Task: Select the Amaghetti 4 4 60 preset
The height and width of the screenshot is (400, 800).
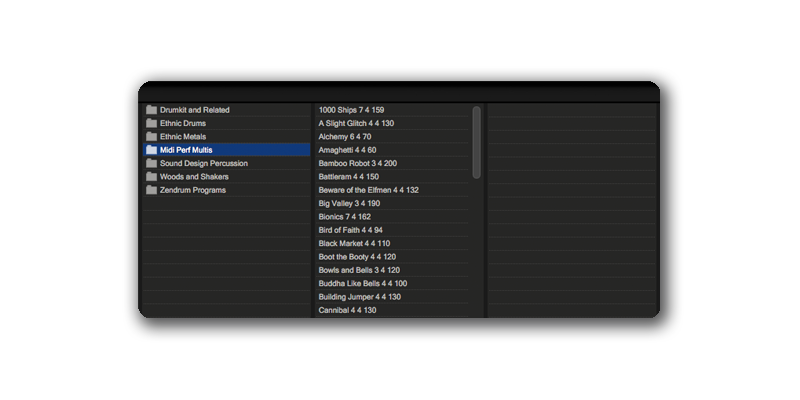Action: click(347, 150)
